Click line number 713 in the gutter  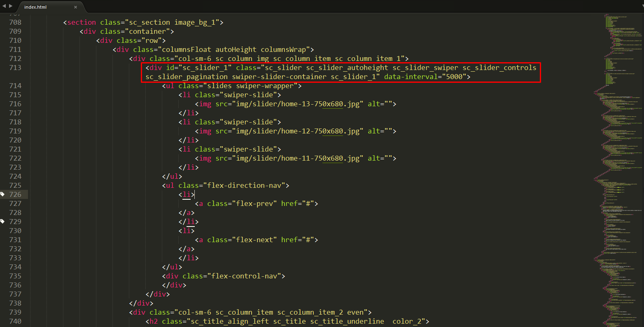coord(15,68)
